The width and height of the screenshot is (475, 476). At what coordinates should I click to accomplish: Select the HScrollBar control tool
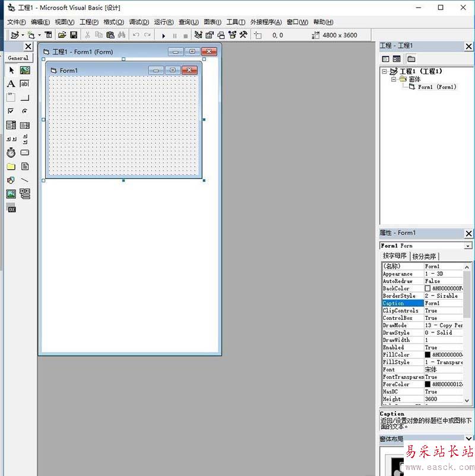click(x=11, y=139)
